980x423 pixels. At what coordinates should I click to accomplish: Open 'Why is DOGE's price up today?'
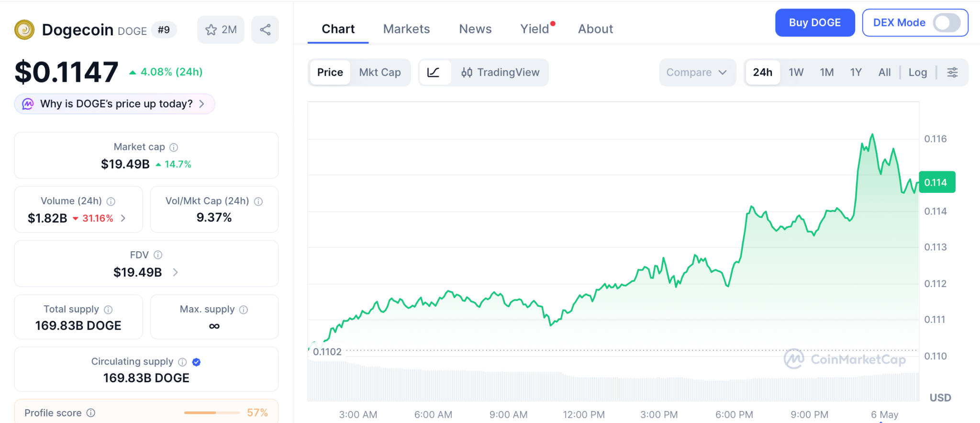(x=115, y=104)
